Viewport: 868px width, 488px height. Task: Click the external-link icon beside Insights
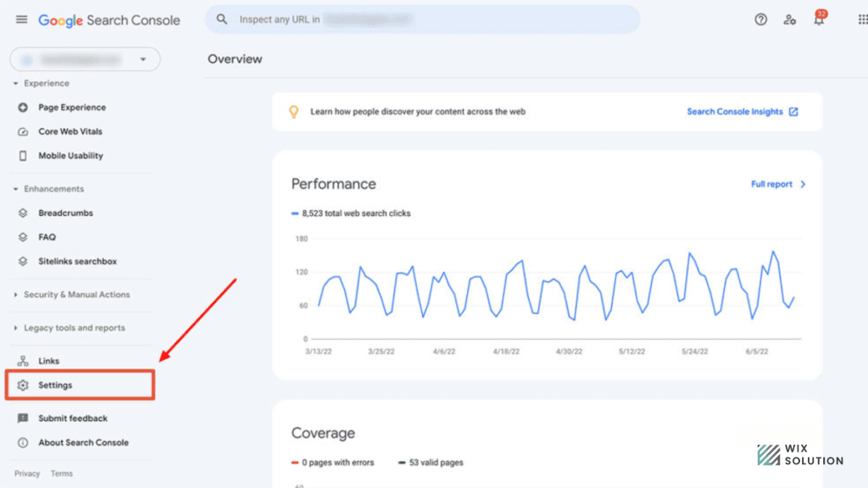click(x=793, y=112)
